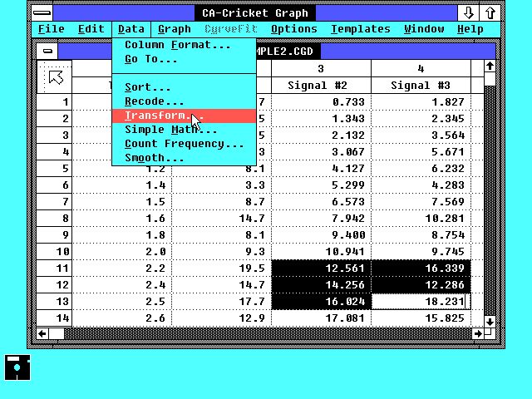This screenshot has height=399, width=532.
Task: Select row header 14
Action: tap(54, 318)
